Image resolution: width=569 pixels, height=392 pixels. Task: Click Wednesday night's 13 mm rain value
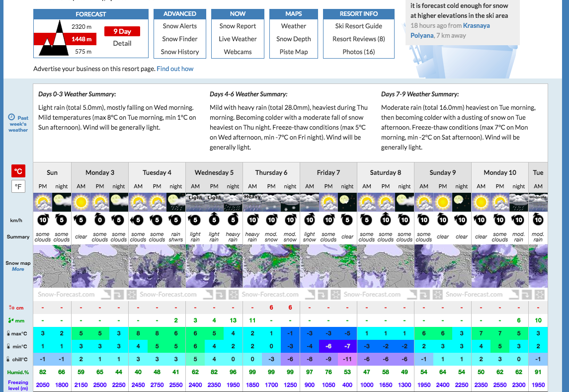233,320
